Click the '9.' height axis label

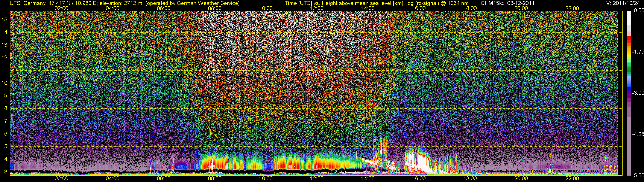pos(6,96)
